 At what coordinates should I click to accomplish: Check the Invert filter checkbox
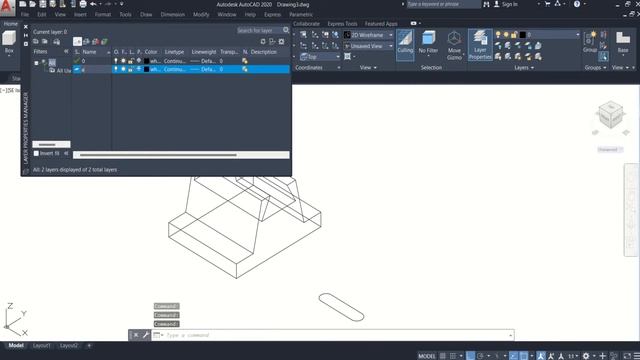coord(36,153)
